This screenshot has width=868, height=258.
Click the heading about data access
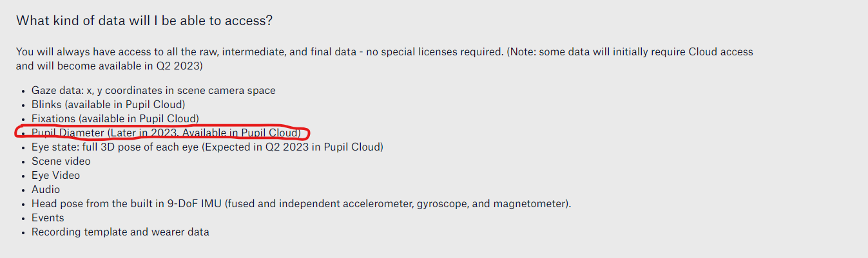click(144, 21)
